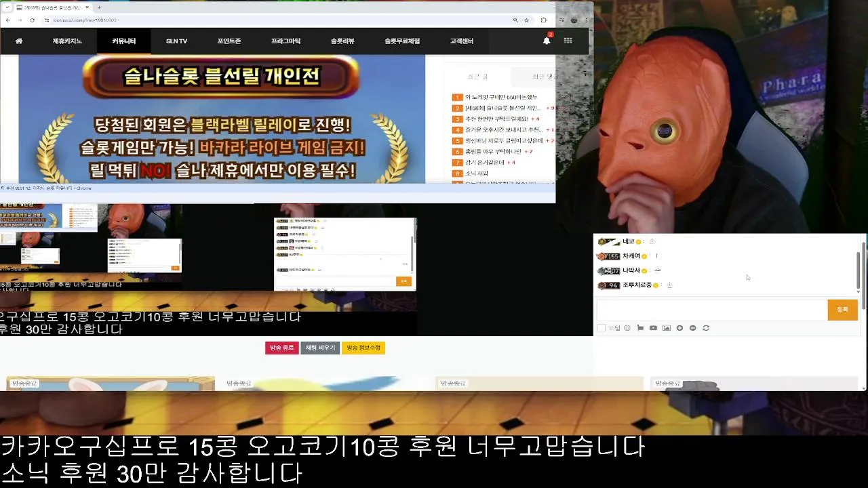This screenshot has height=488, width=868.
Task: Open the 슬롯리뷰 menu
Action: [x=342, y=41]
